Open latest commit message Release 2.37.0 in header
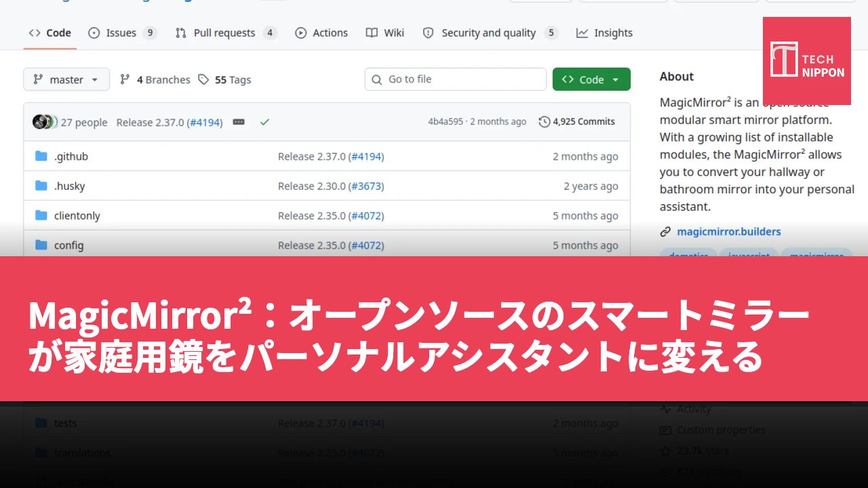868x488 pixels. (x=150, y=122)
